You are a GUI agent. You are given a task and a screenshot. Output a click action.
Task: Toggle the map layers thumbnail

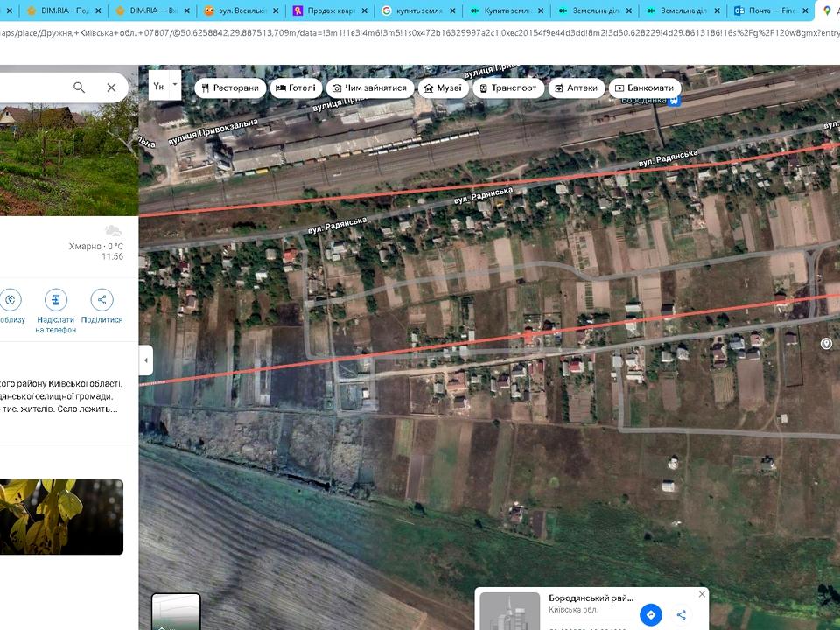click(176, 612)
